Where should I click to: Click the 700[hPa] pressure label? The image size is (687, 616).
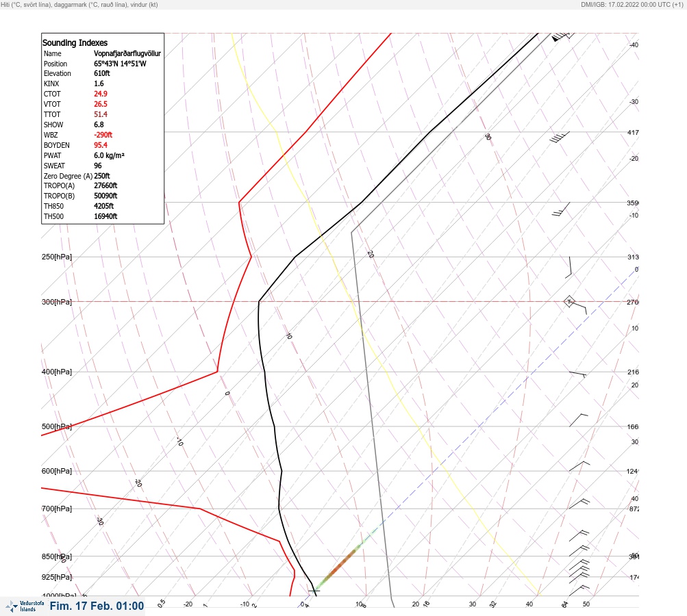pyautogui.click(x=57, y=509)
